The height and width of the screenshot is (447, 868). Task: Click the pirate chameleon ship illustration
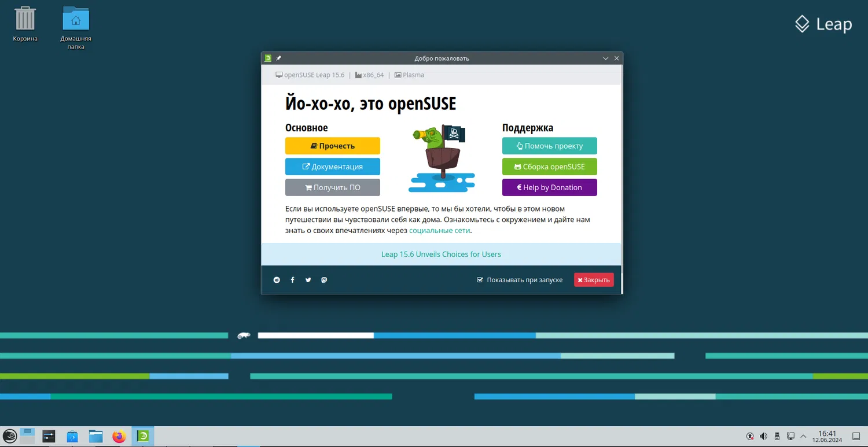click(442, 158)
